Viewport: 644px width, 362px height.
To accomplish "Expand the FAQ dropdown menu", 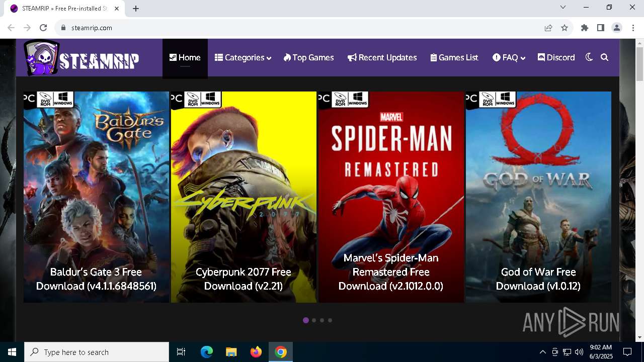I will coord(509,58).
